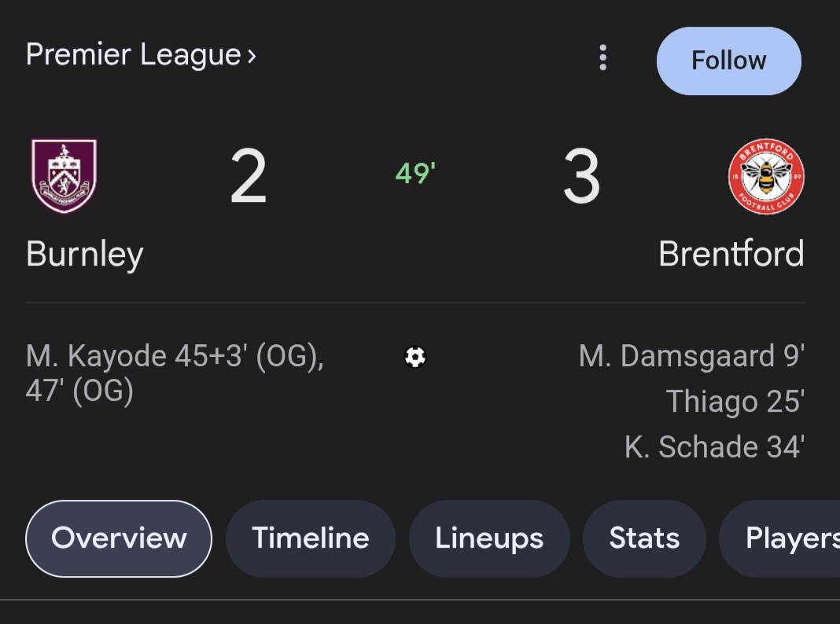Click Brentford's score of 3

coord(582,178)
